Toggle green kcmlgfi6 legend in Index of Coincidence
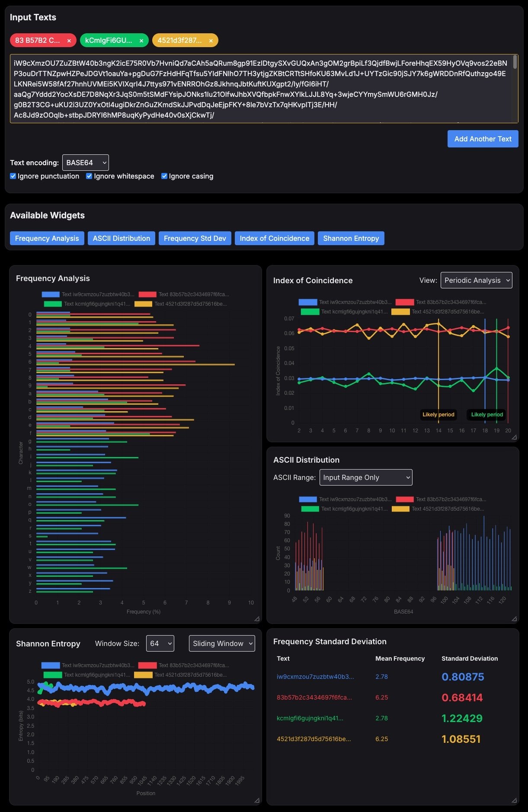The image size is (528, 812). click(344, 312)
